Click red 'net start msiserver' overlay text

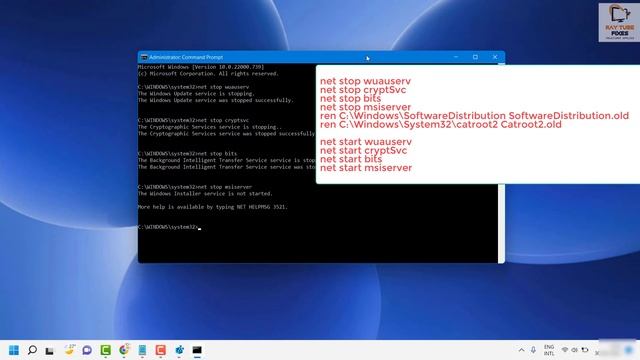click(366, 168)
